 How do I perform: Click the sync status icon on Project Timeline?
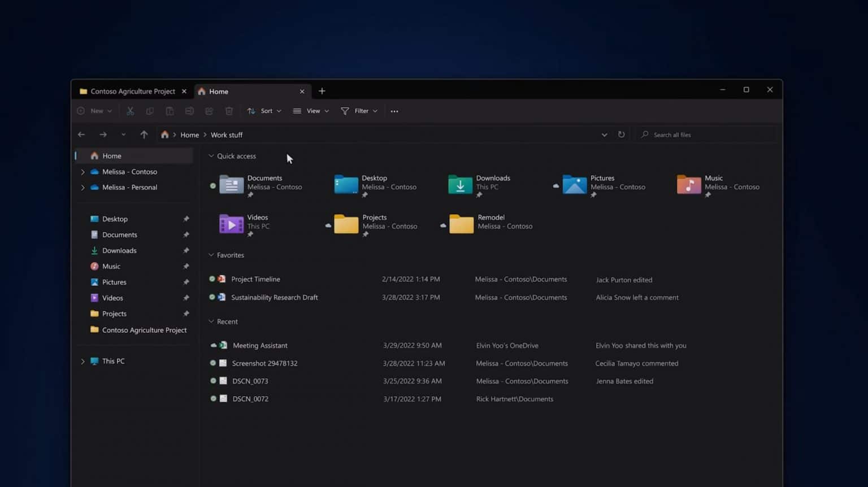[212, 279]
